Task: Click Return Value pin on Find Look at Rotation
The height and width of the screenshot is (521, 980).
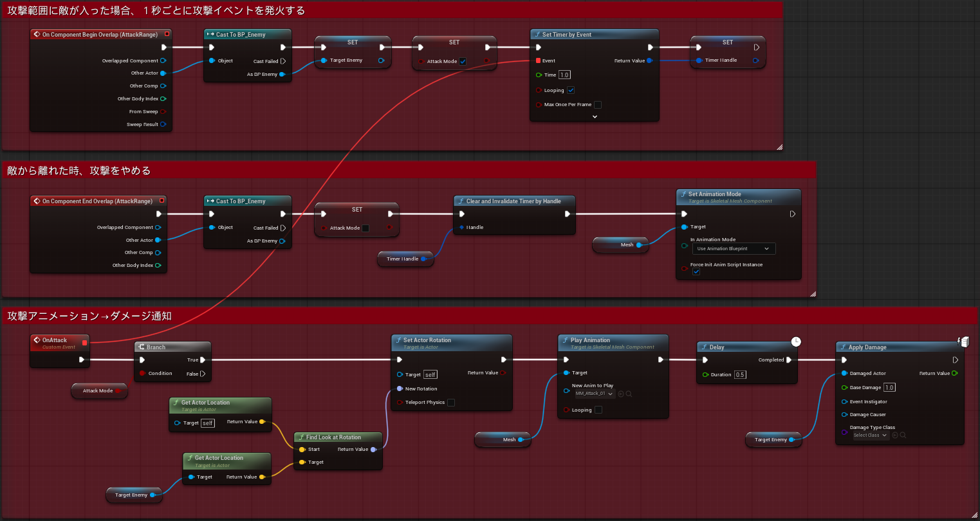Action: (x=373, y=450)
